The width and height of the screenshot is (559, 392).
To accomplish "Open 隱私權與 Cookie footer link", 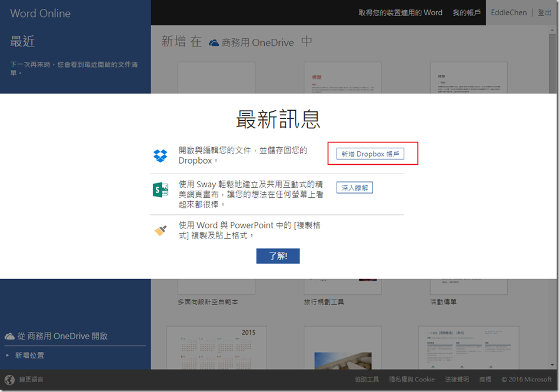I will pyautogui.click(x=412, y=380).
